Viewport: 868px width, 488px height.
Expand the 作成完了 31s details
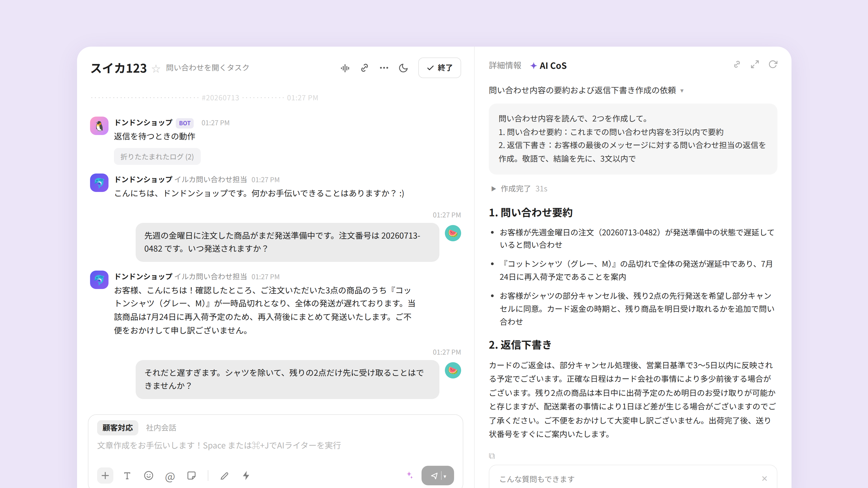click(519, 189)
